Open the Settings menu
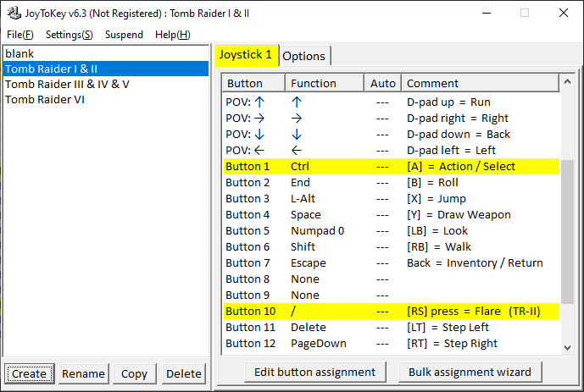Image resolution: width=584 pixels, height=392 pixels. pos(69,35)
